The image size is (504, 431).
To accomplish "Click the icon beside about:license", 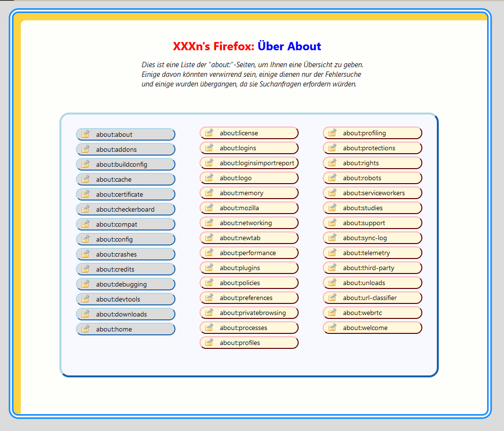I will click(x=209, y=133).
